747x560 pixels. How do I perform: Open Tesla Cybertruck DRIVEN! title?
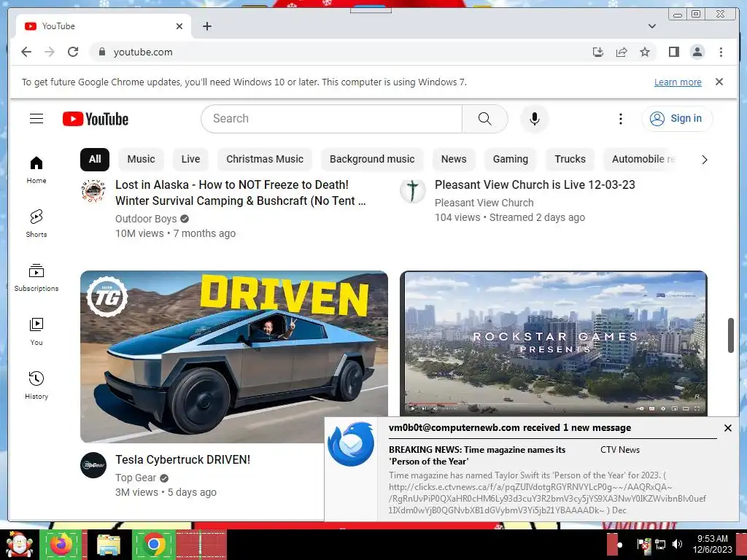click(x=182, y=459)
